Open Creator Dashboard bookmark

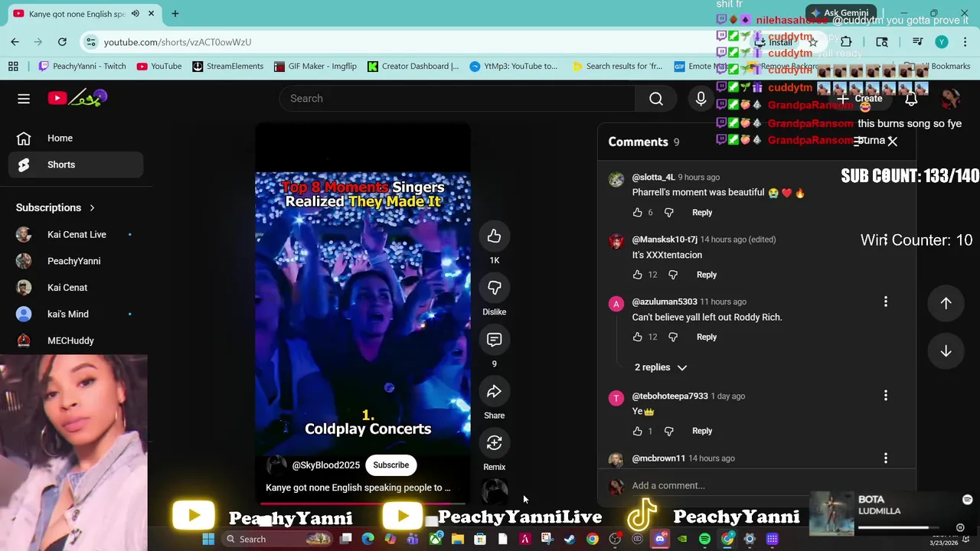click(413, 67)
